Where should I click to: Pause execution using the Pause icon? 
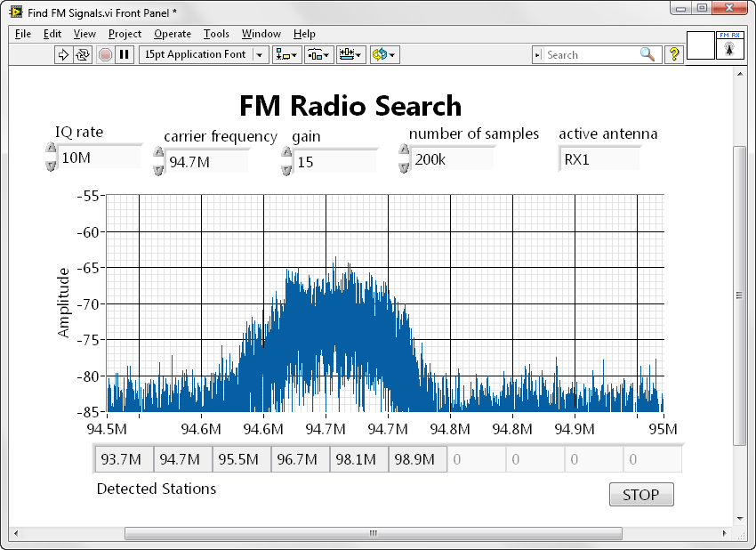pos(123,54)
